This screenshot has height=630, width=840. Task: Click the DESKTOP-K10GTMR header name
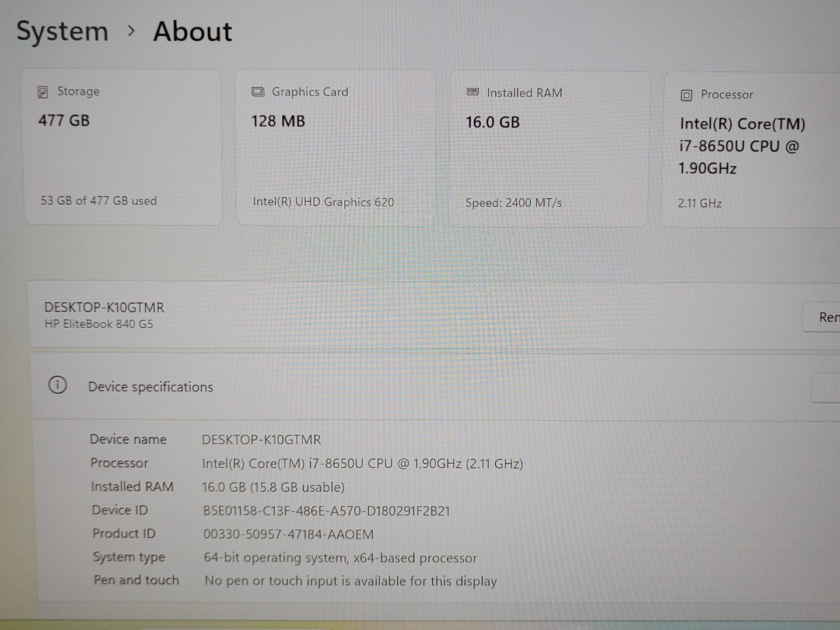coord(104,307)
